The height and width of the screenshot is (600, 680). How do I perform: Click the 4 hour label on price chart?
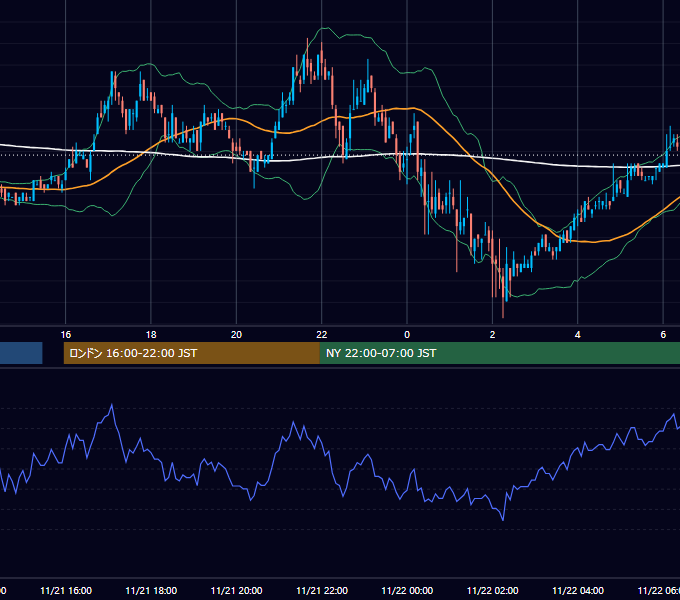578,334
